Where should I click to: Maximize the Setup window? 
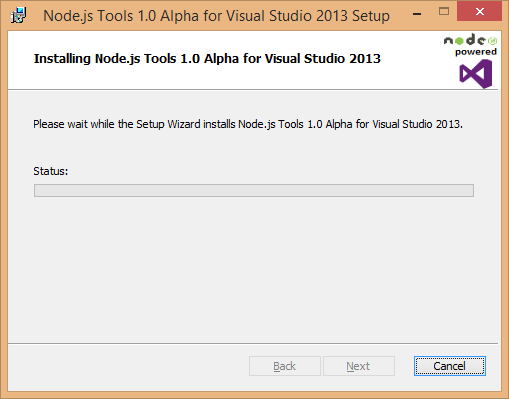(x=444, y=12)
